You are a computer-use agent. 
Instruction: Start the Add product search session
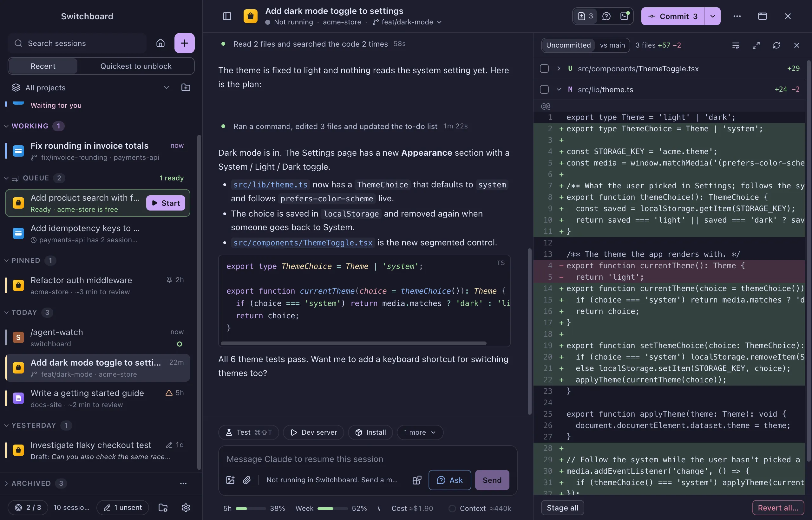[166, 203]
